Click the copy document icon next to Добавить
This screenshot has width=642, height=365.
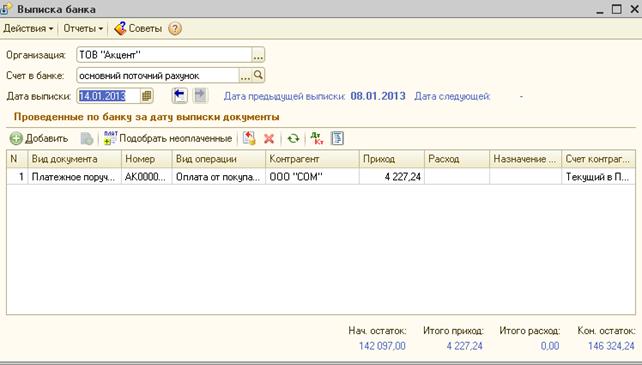[87, 138]
